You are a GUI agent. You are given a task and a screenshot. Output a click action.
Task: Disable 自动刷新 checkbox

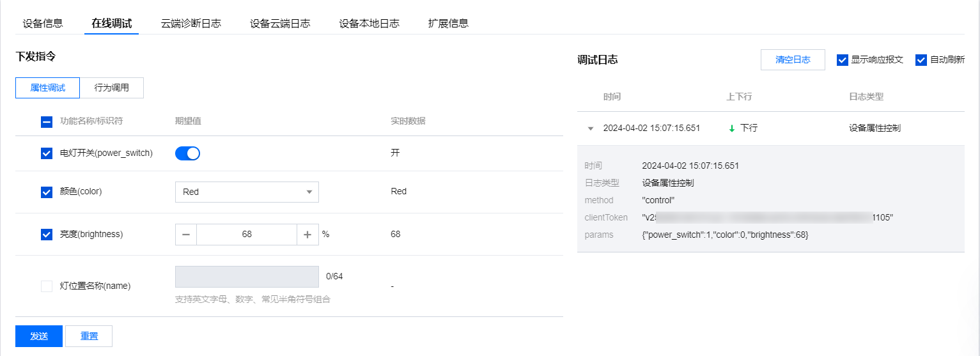tap(921, 60)
